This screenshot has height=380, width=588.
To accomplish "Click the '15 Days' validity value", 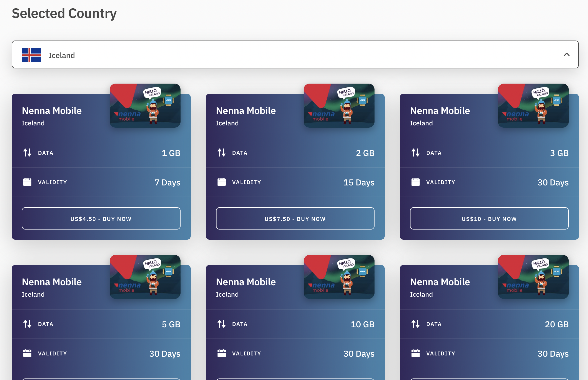I will (x=359, y=183).
